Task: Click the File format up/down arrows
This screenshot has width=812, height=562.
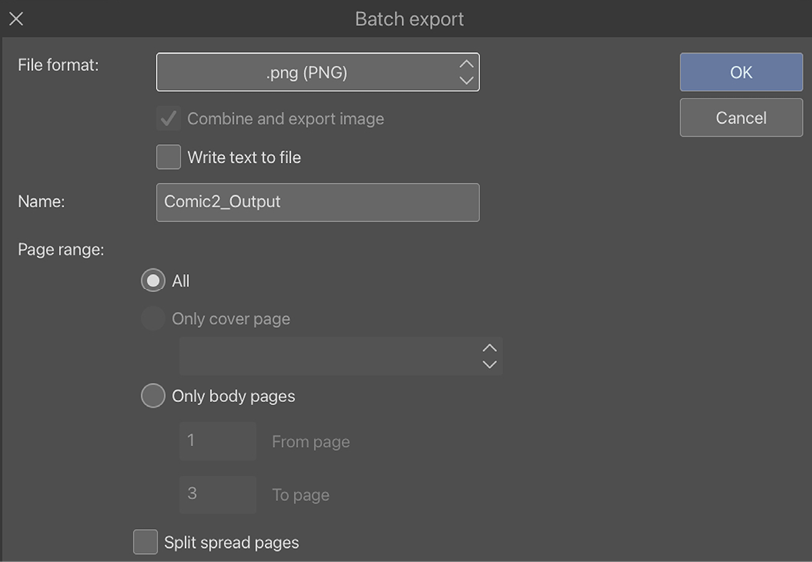Action: [x=466, y=72]
